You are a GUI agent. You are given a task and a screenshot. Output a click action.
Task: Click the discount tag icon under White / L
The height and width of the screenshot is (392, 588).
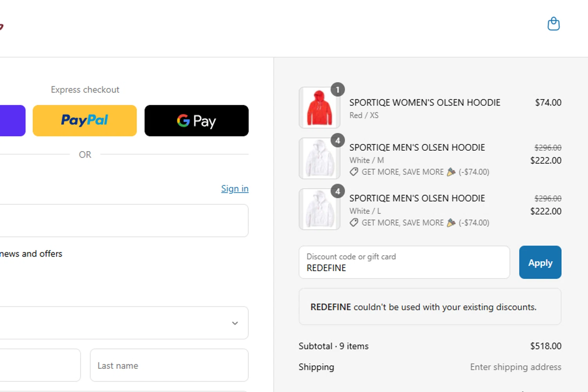(x=354, y=222)
